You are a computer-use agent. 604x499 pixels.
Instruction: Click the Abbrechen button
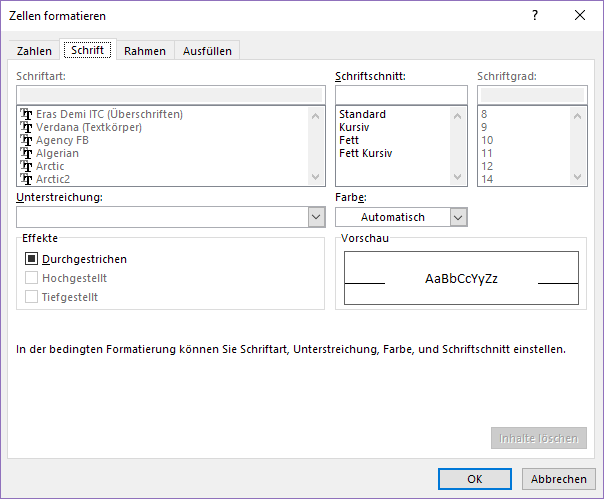point(558,478)
